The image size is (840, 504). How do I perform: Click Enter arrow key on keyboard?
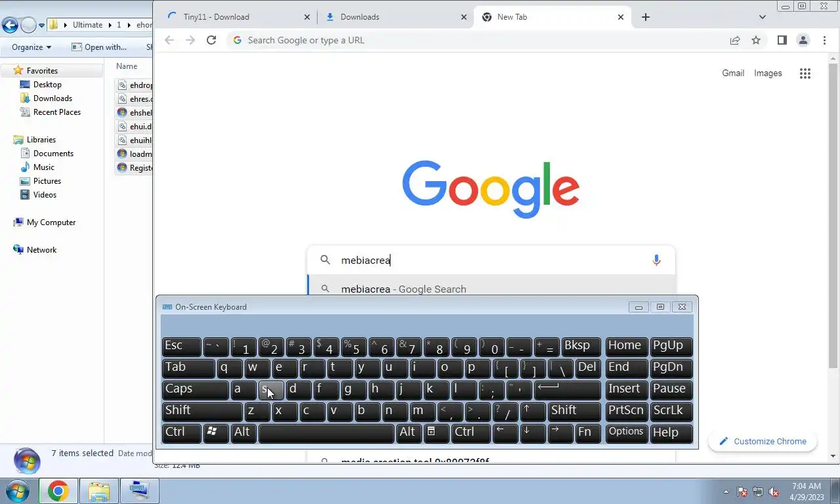568,390
